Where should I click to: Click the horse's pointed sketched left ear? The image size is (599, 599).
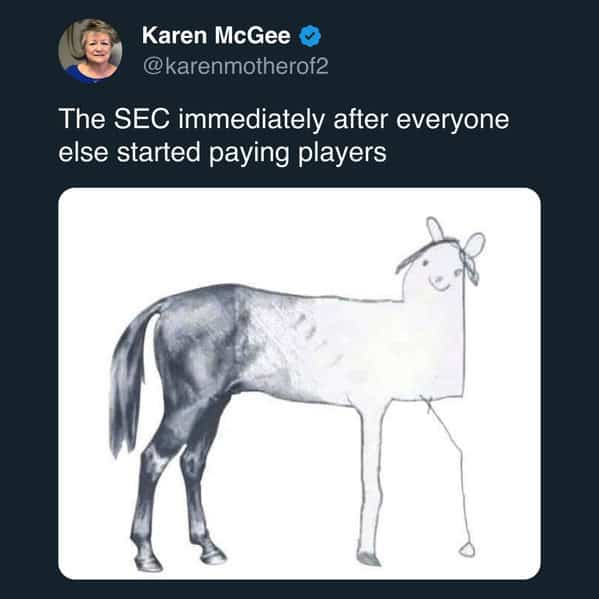coord(436,228)
